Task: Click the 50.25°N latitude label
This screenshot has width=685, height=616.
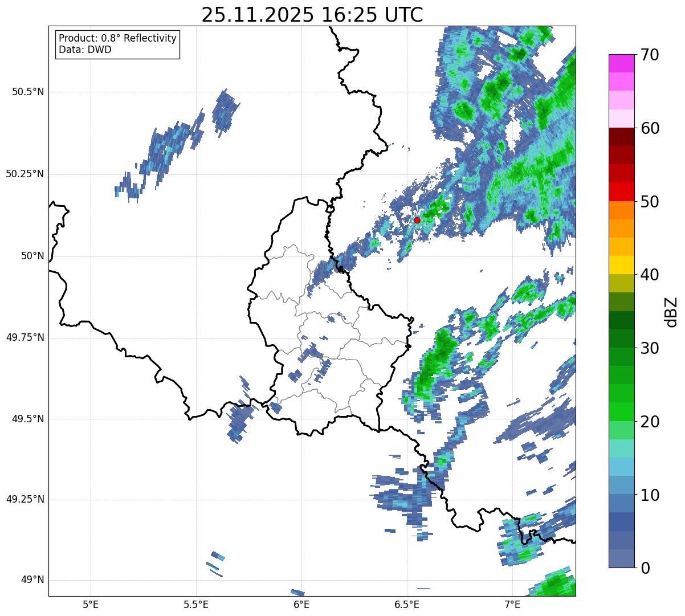Action: 25,174
